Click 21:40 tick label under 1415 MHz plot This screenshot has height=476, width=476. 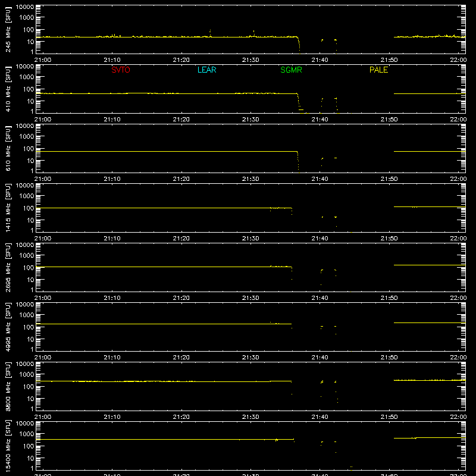point(320,239)
